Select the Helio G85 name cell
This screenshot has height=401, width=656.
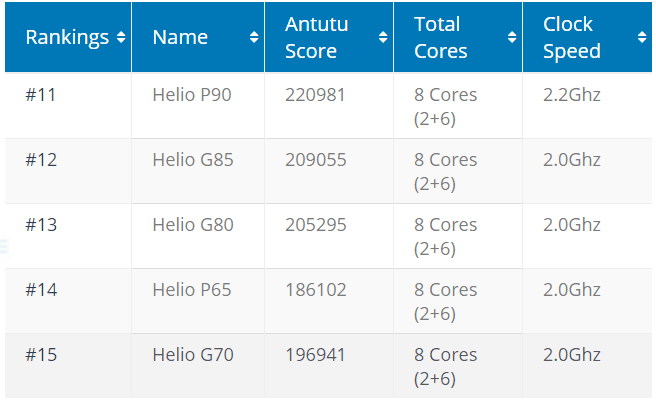[x=193, y=160]
